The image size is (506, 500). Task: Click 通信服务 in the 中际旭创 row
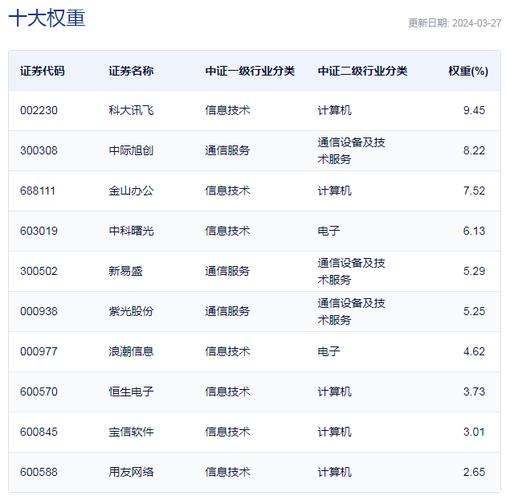point(227,150)
